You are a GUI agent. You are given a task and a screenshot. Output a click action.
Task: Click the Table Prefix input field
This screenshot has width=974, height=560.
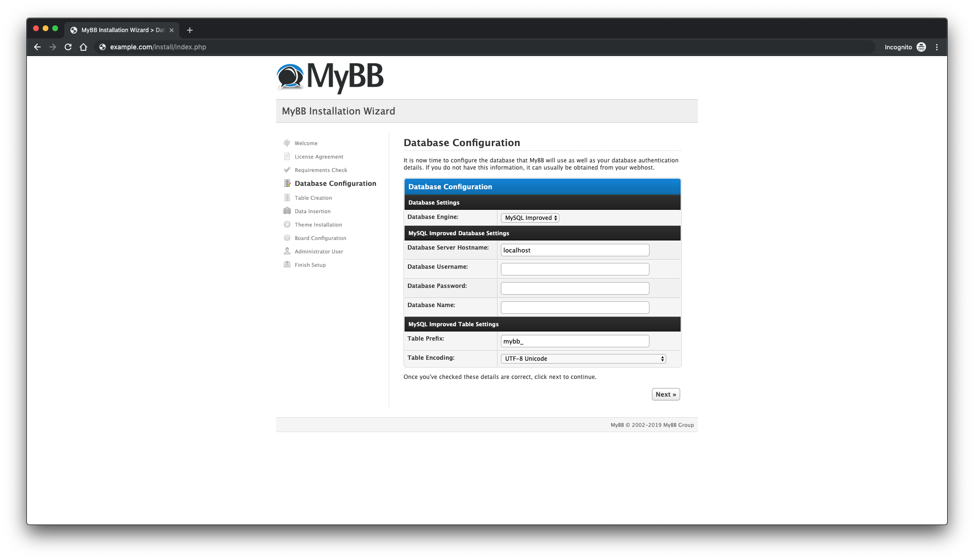pyautogui.click(x=575, y=341)
